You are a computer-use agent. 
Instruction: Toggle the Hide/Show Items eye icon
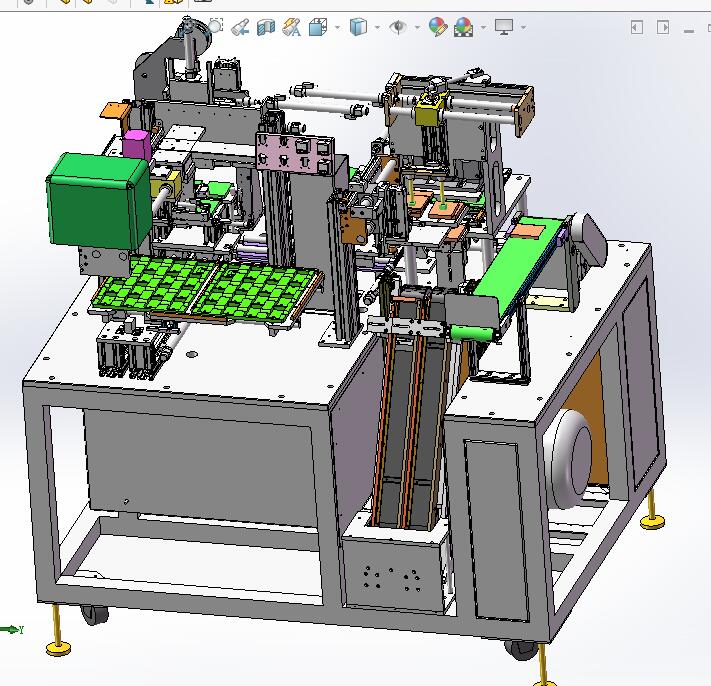tap(398, 27)
